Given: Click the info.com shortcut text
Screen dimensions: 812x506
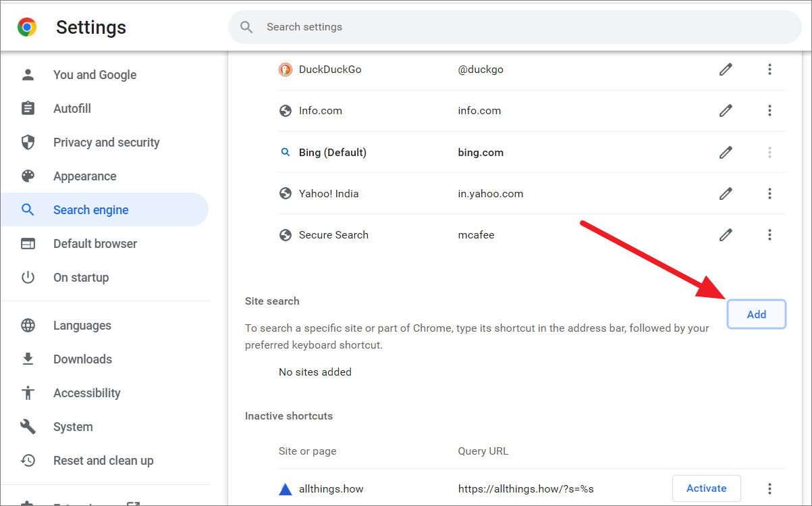Looking at the screenshot, I should [x=479, y=111].
